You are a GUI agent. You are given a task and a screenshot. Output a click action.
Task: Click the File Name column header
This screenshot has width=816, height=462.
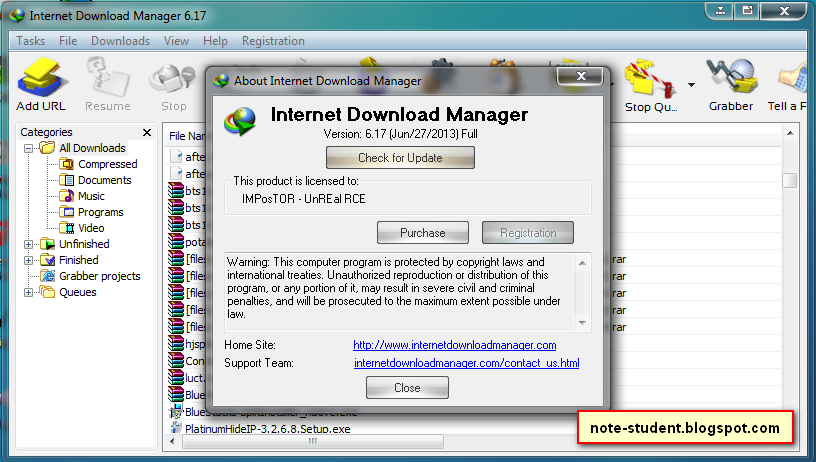point(186,136)
